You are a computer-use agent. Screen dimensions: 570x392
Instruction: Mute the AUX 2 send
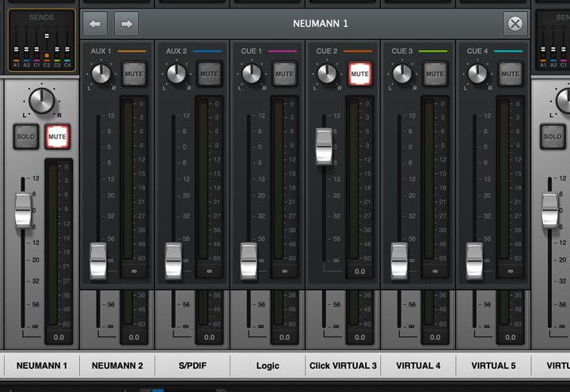[209, 74]
